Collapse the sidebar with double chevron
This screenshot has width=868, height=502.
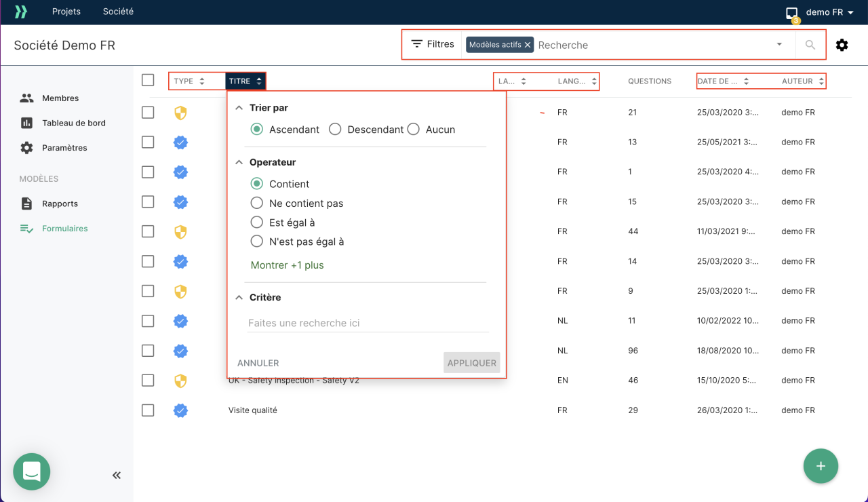(116, 476)
